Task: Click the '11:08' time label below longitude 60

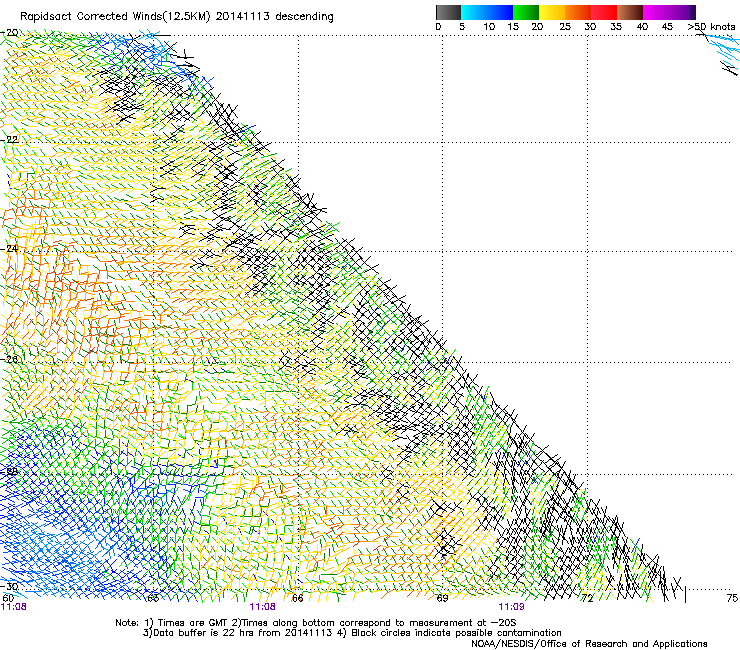Action: click(x=14, y=607)
